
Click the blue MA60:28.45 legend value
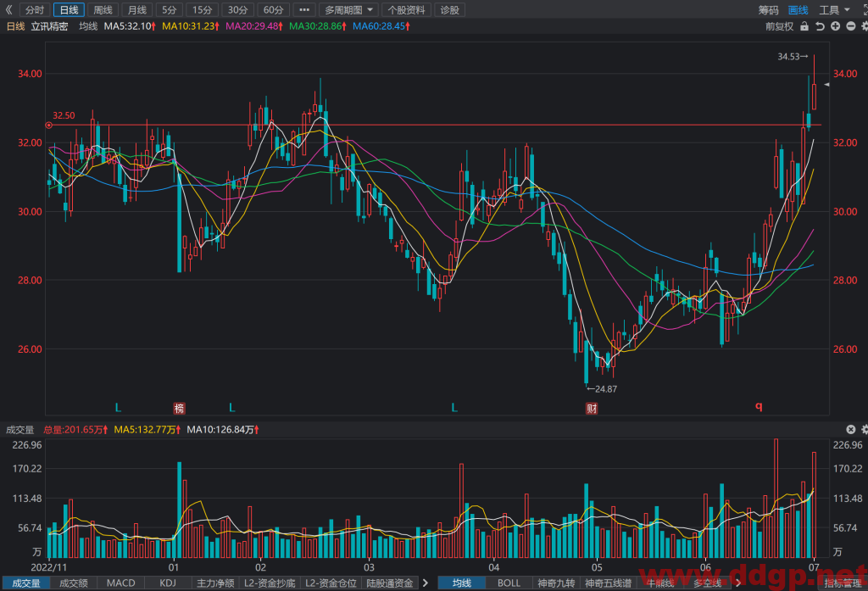click(x=381, y=26)
